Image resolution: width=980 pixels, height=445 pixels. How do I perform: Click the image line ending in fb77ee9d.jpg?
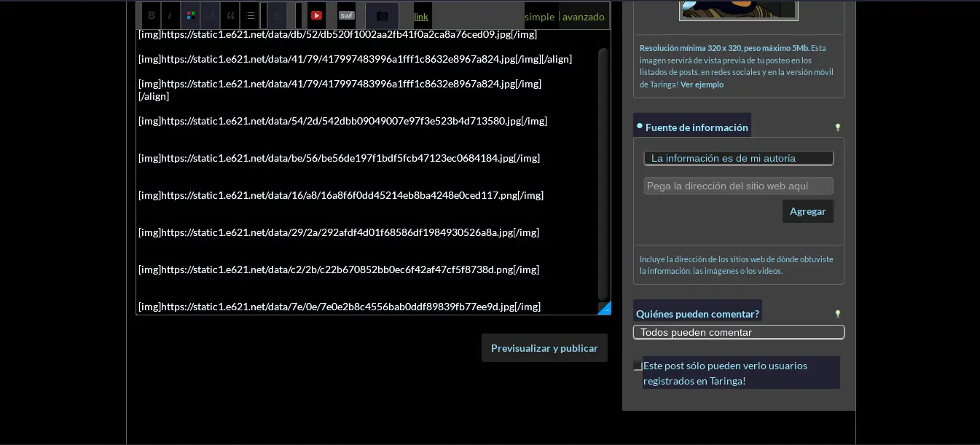[340, 307]
